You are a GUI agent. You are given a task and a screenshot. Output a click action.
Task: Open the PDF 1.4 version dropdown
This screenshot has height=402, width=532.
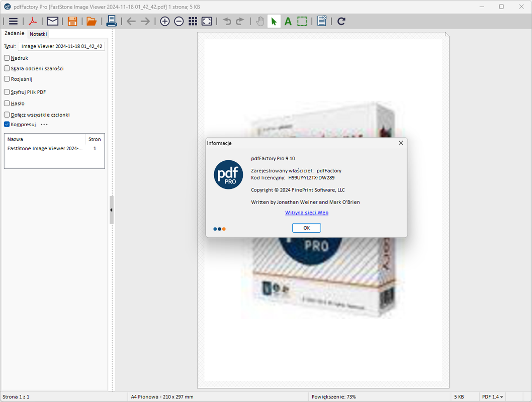tap(492, 396)
